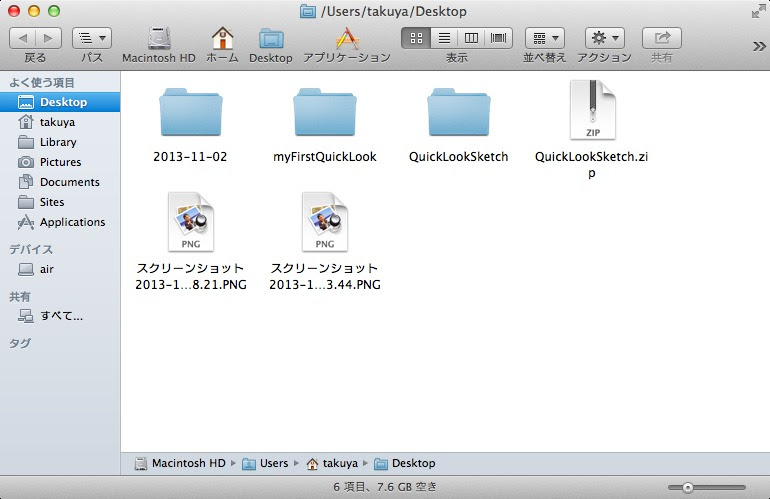Open the action (アクション) gear menu
The image size is (770, 499).
605,38
